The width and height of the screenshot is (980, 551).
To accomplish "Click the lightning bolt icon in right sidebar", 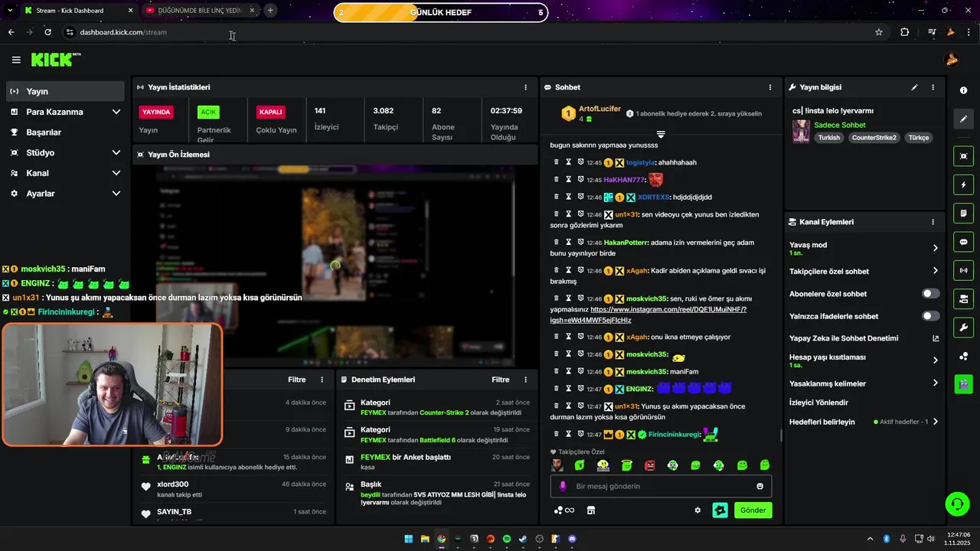I will pos(963,185).
